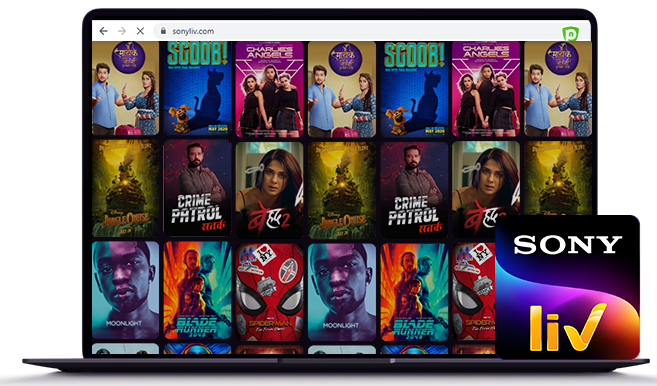
Task: View site info via the padlock icon
Action: click(163, 31)
